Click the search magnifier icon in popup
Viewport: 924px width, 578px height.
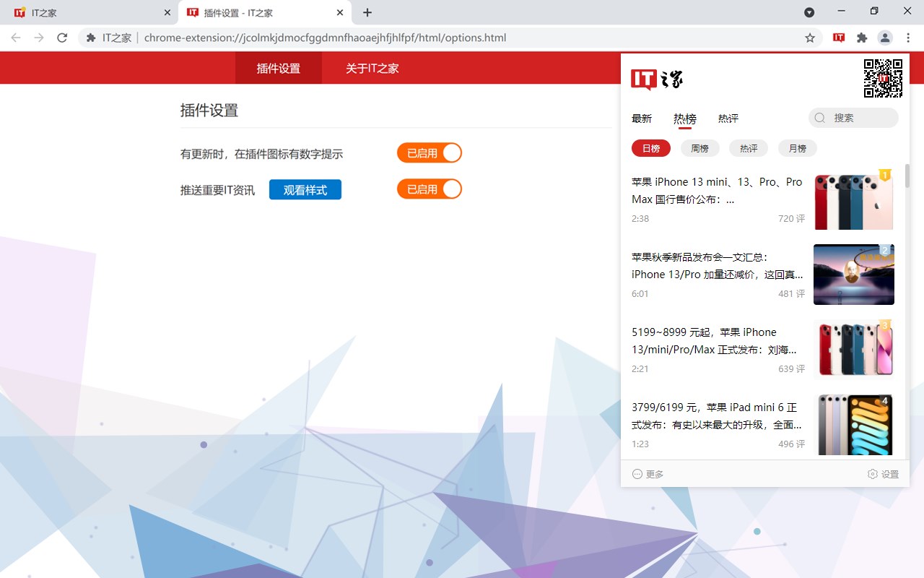[820, 118]
